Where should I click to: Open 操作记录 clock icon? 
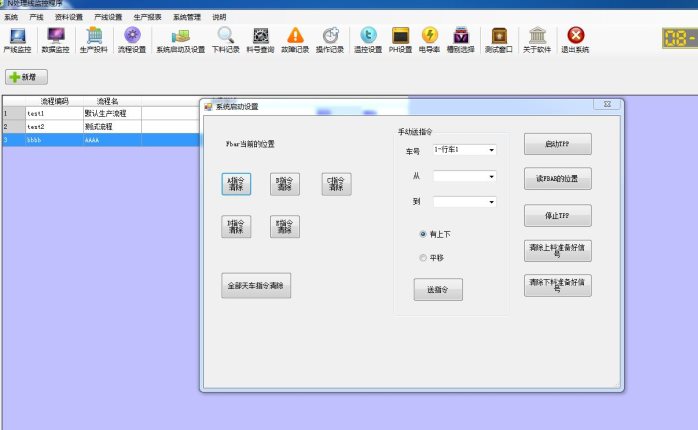pyautogui.click(x=331, y=40)
